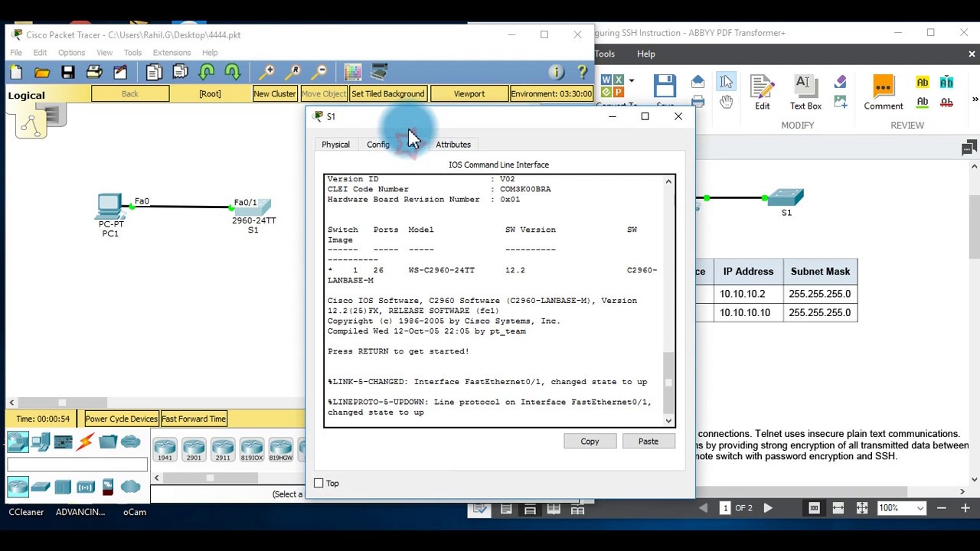Click the Network Information icon
Viewport: 980px width, 551px height.
557,72
